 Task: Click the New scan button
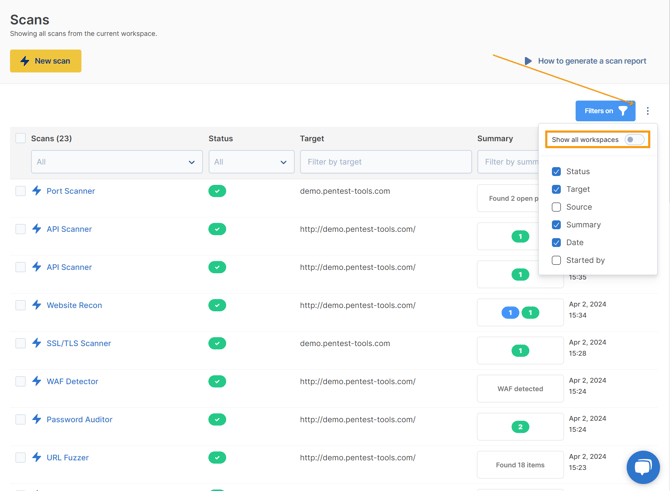[x=46, y=61]
